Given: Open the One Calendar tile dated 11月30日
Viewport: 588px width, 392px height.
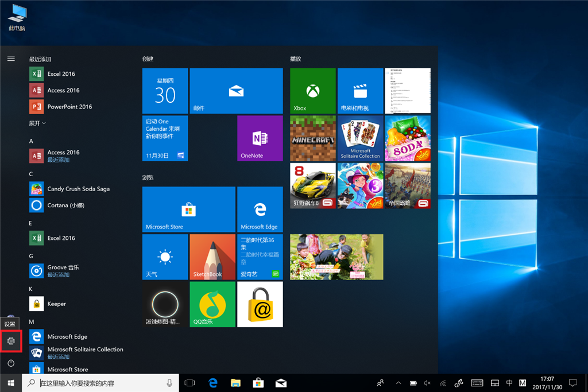Looking at the screenshot, I should [165, 138].
